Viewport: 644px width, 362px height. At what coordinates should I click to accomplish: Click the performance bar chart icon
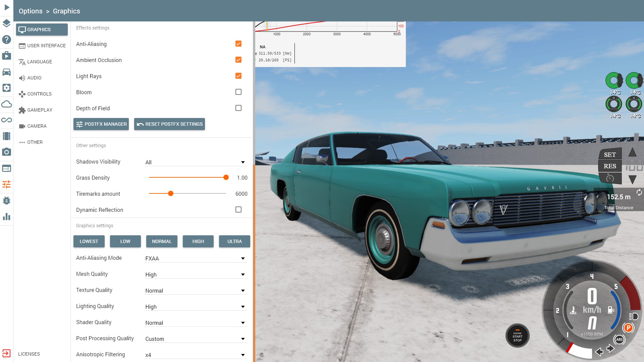coord(6,217)
